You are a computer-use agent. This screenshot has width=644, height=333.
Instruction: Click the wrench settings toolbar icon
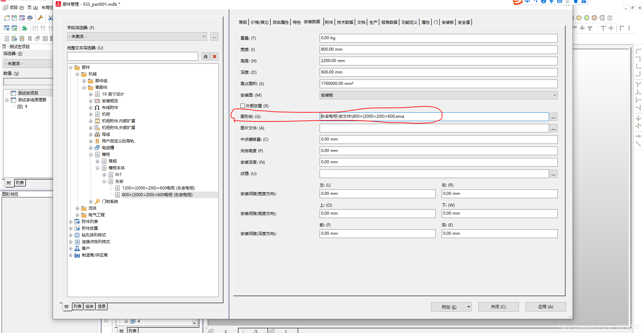pyautogui.click(x=40, y=18)
